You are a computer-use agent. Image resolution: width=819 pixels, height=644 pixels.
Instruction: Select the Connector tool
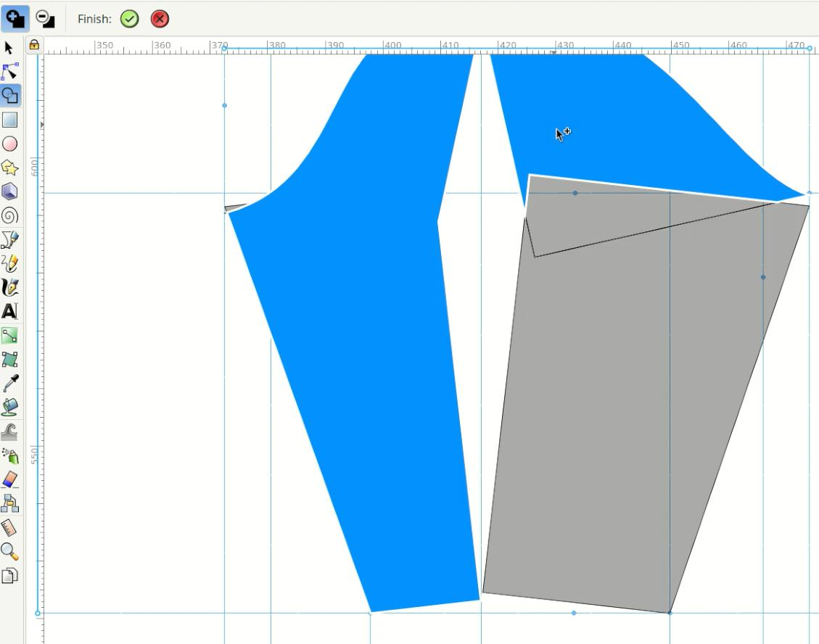pyautogui.click(x=10, y=503)
